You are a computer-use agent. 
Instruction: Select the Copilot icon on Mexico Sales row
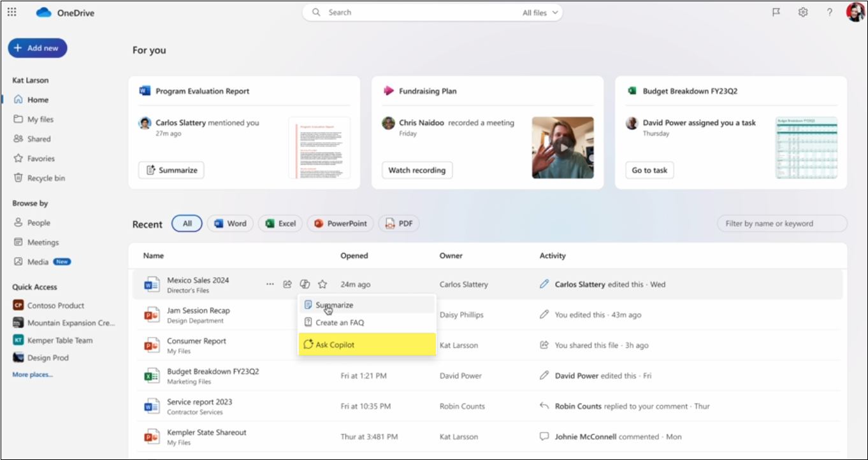point(305,284)
